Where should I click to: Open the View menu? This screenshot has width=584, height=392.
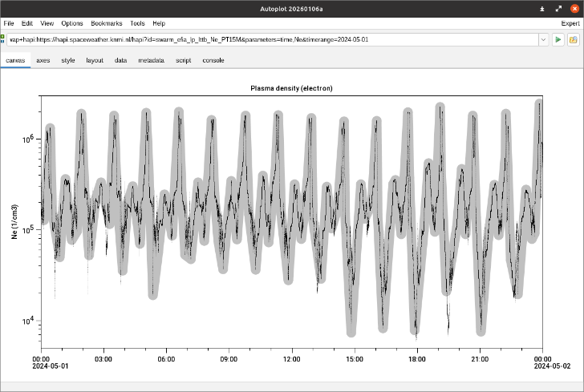point(47,24)
